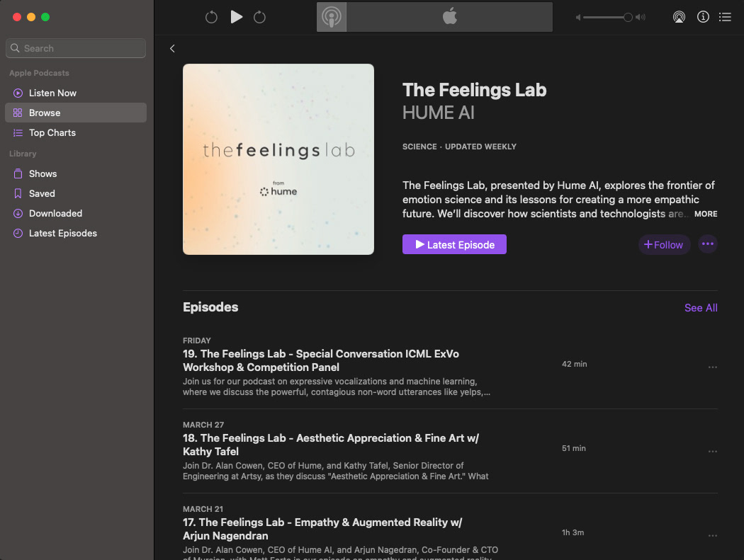Play the Latest Episode
744x560 pixels.
454,245
